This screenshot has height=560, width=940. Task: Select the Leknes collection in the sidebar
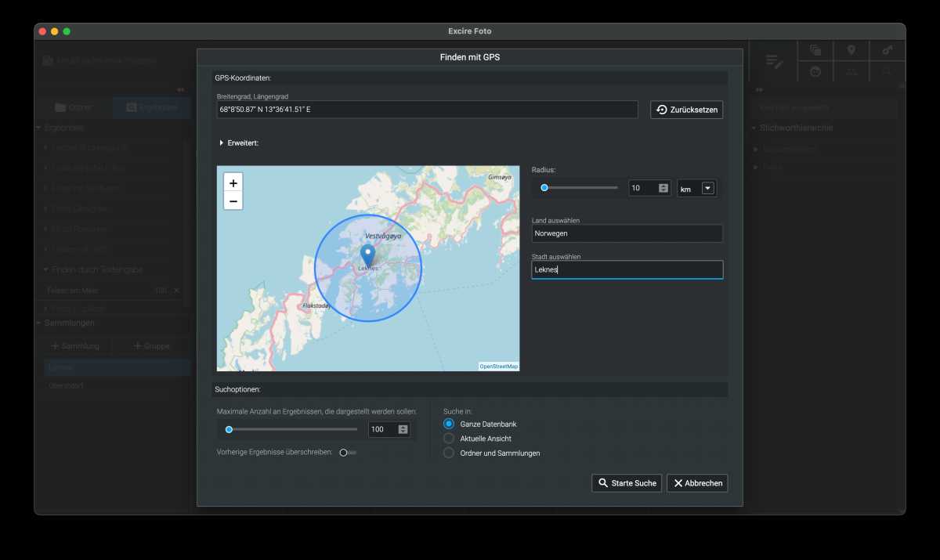[x=117, y=367]
